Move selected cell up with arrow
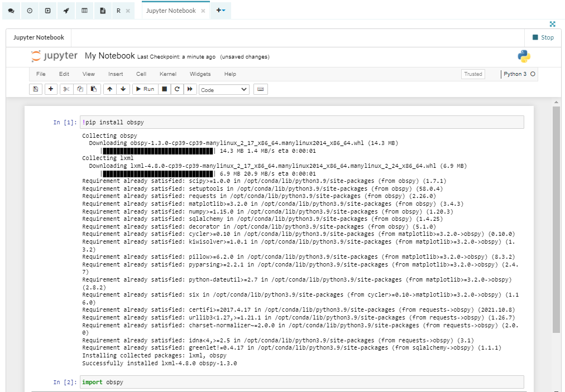 click(x=110, y=89)
